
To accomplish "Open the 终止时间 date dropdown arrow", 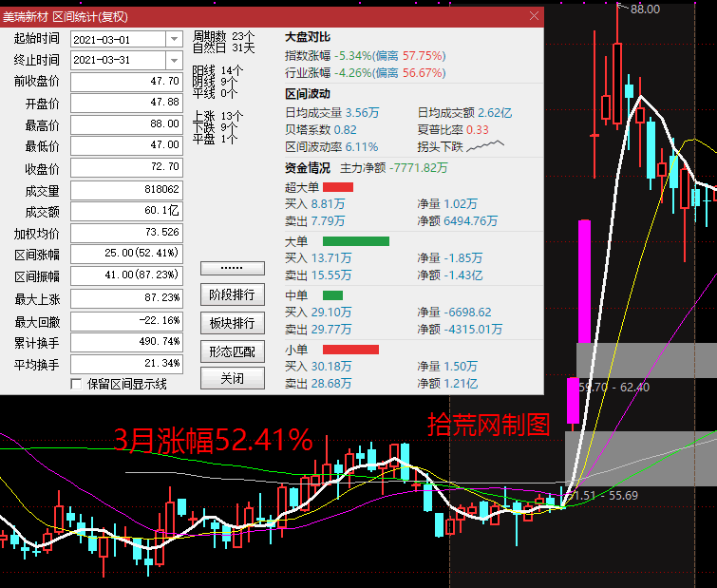I will pos(174,60).
